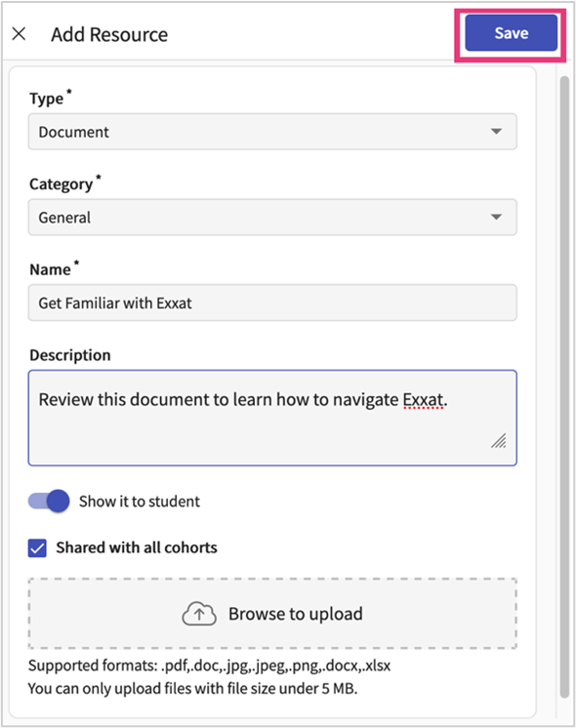Open the Type dropdown showing Document
Screen dimensions: 576x728
(272, 132)
